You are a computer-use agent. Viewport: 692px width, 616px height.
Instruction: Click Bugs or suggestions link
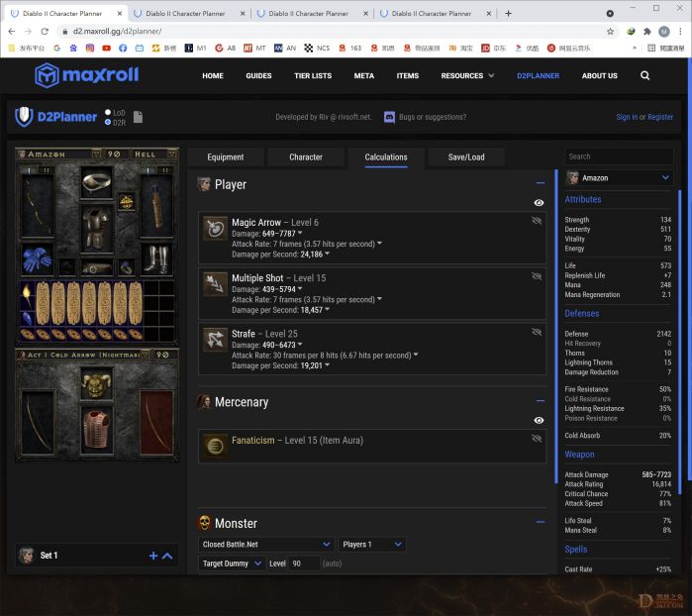click(x=433, y=117)
